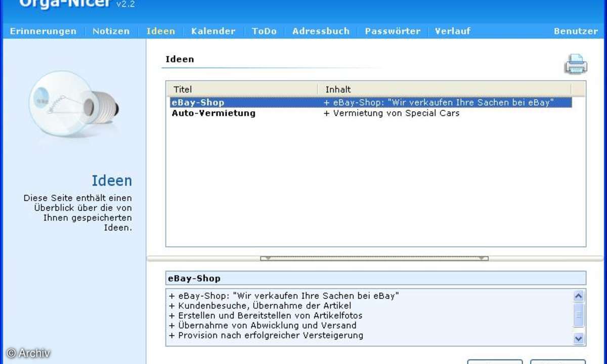This screenshot has height=364, width=607.
Task: Click the "Erstellen und Bereitstellen von Artikelfotos" line
Action: tap(266, 315)
